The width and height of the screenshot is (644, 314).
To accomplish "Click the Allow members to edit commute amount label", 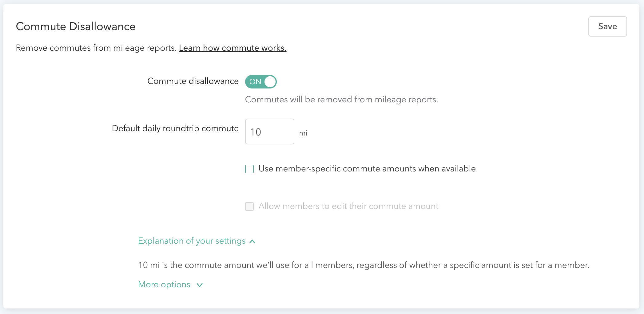I will [348, 206].
